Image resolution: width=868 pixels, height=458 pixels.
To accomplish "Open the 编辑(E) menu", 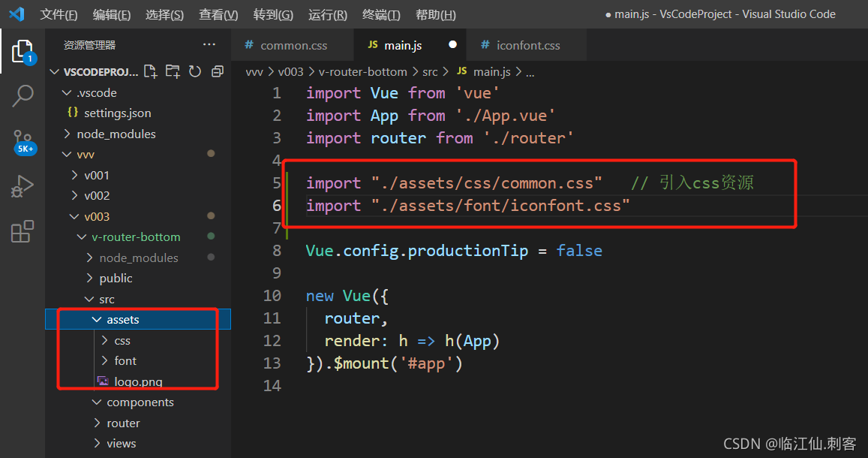I will click(x=112, y=14).
